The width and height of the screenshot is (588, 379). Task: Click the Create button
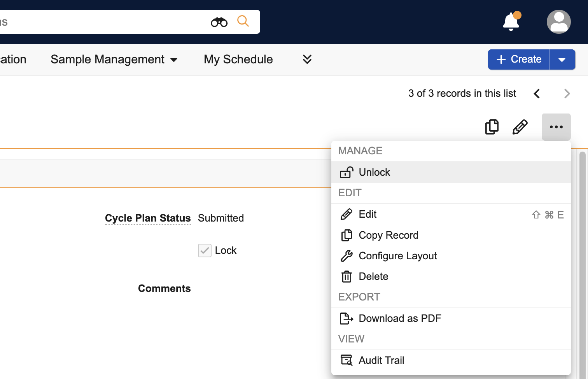point(518,59)
